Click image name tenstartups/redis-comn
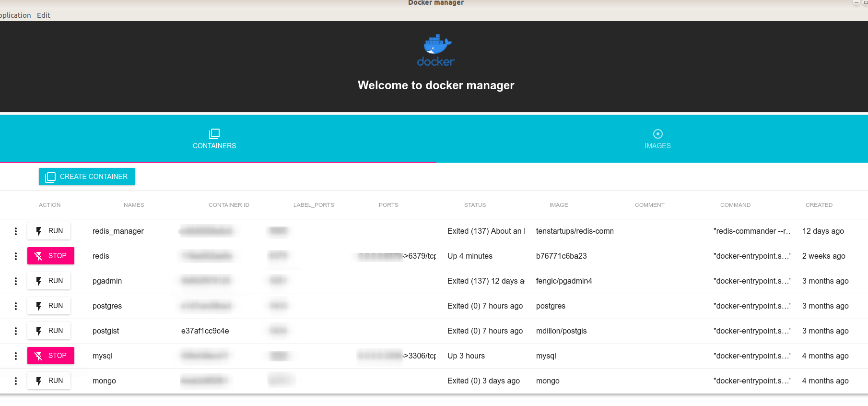 575,231
